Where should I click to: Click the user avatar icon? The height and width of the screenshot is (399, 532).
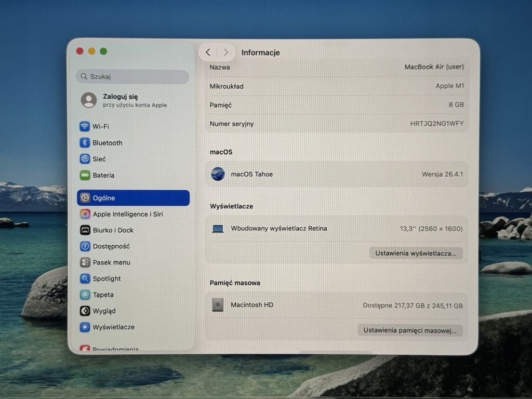pos(89,100)
